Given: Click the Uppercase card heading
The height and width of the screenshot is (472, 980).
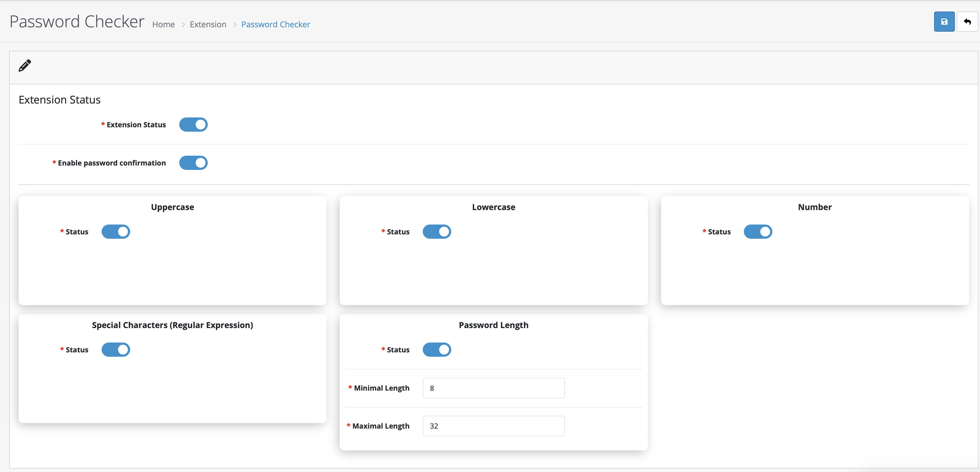Looking at the screenshot, I should 172,207.
